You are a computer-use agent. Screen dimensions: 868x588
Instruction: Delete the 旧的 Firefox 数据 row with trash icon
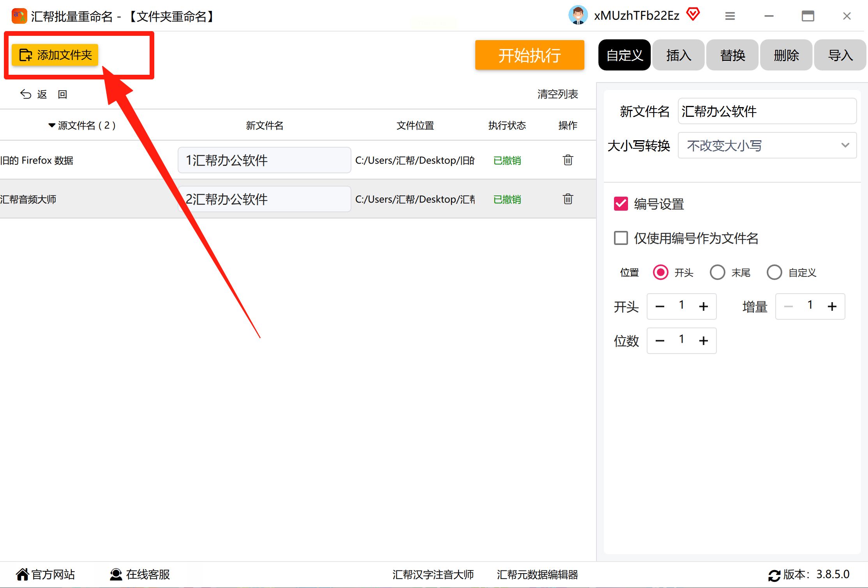coord(568,160)
